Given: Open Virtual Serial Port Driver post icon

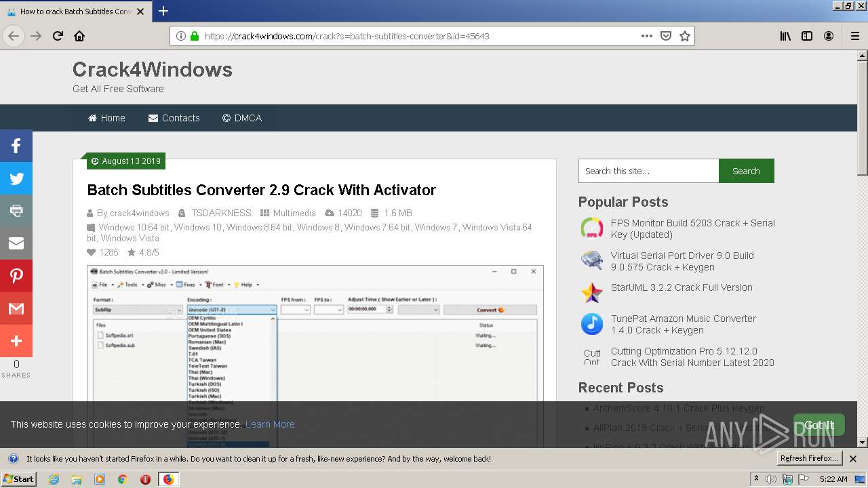Looking at the screenshot, I should coord(592,261).
